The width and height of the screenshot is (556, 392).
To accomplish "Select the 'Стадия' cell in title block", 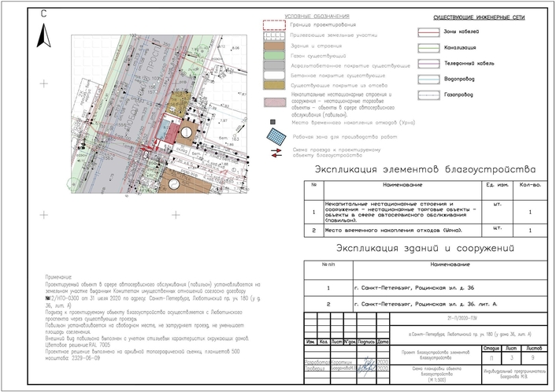I will 491,349.
